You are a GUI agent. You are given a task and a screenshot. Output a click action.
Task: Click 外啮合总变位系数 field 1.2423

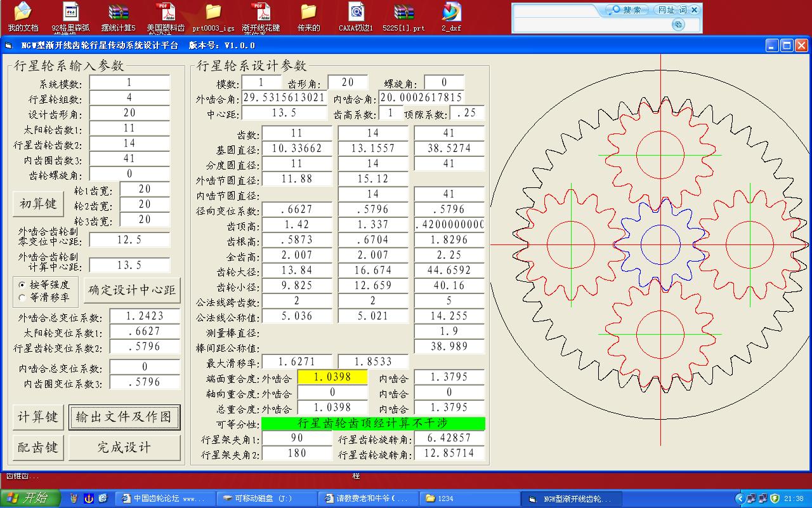pos(145,316)
